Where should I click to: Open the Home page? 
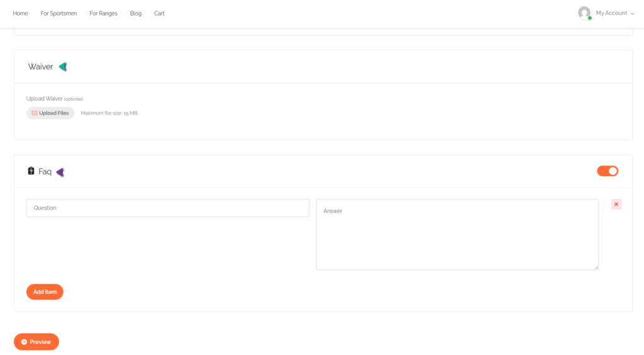pos(21,14)
